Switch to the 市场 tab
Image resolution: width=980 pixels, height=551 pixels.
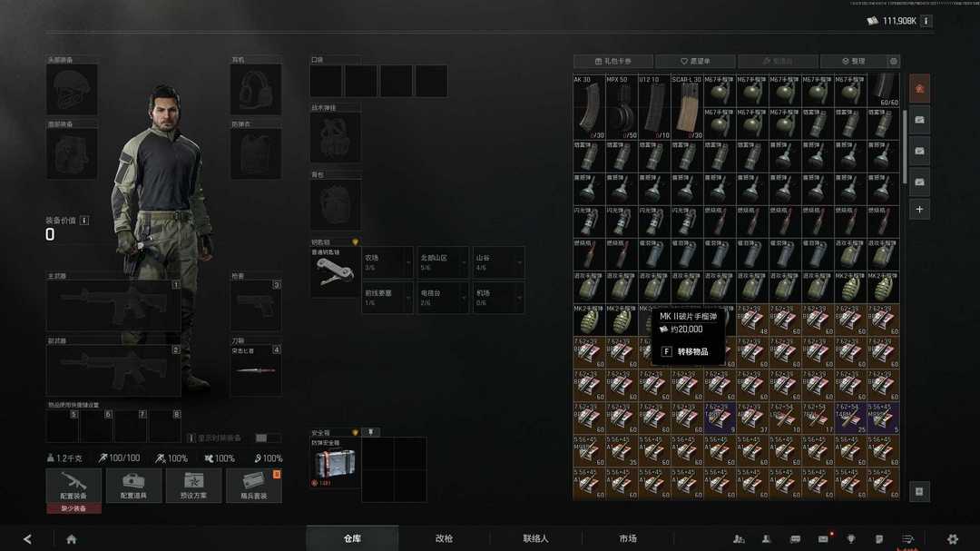click(x=627, y=538)
